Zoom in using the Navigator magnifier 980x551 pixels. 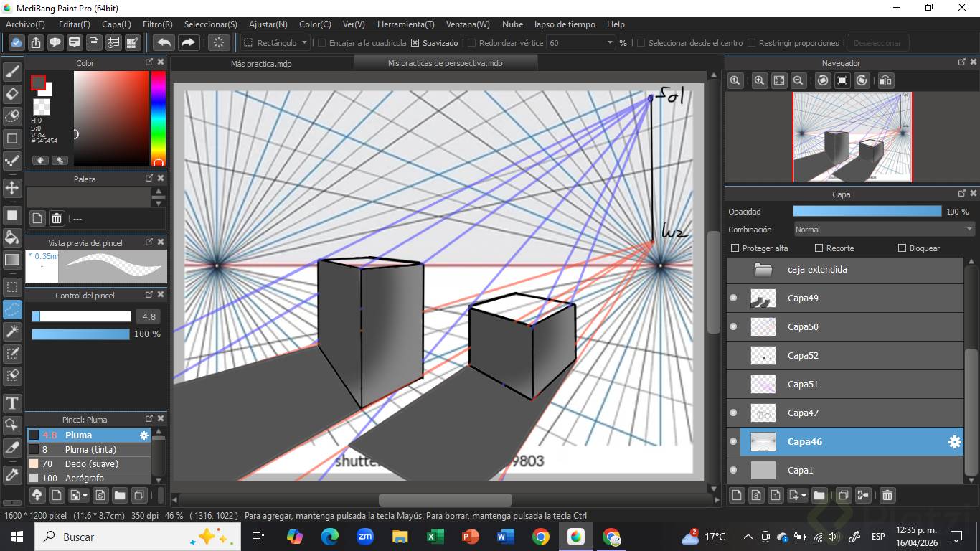tap(759, 81)
